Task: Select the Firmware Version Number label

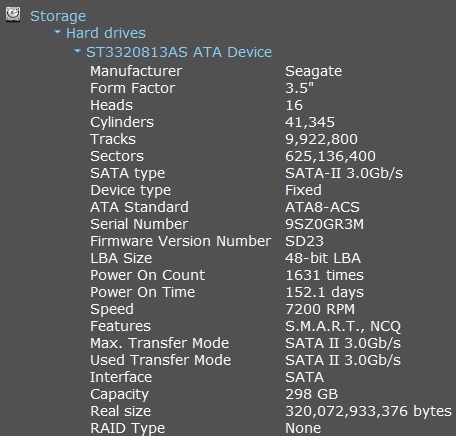Action: pos(180,241)
